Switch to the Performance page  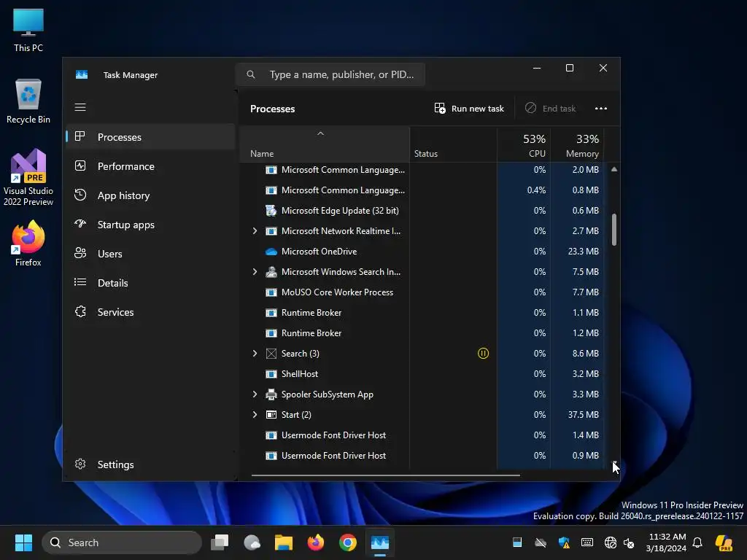(x=150, y=166)
